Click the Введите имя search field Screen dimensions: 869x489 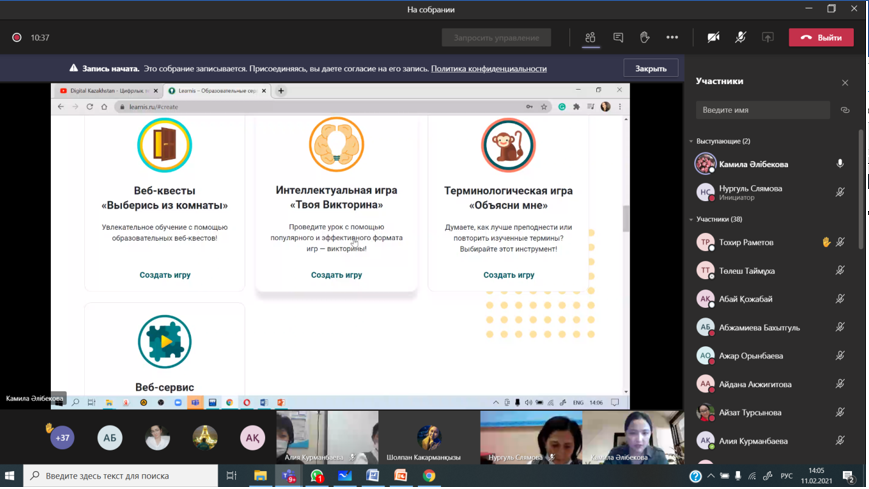pos(762,110)
